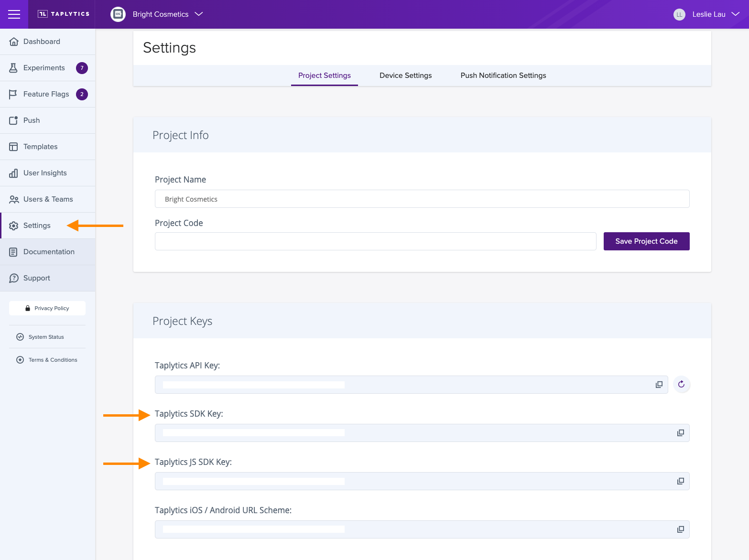The width and height of the screenshot is (749, 560).
Task: Switch to the Device Settings tab
Action: 406,75
